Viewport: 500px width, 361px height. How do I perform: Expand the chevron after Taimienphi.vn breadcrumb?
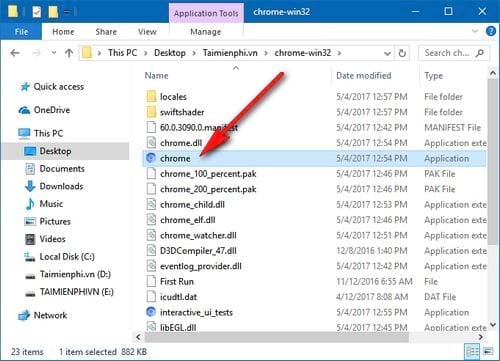coord(266,53)
